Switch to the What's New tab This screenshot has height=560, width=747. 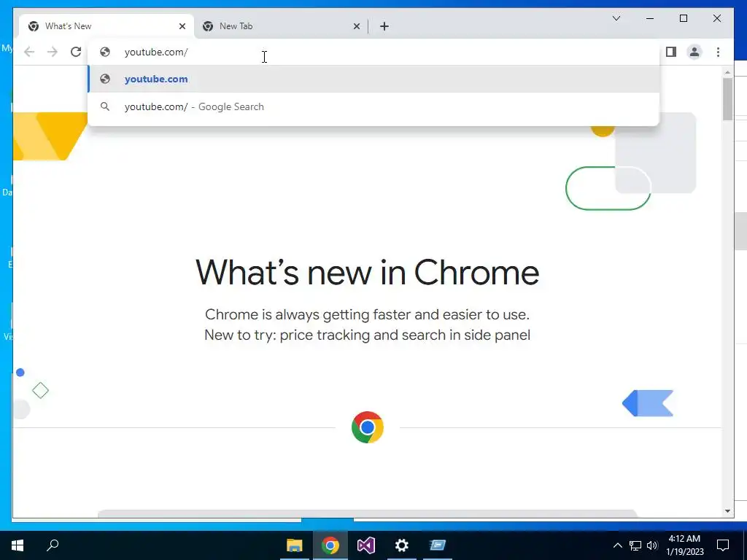click(106, 26)
